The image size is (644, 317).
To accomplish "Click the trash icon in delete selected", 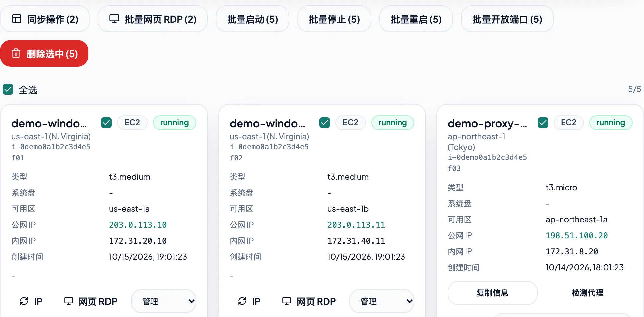I will tap(16, 53).
